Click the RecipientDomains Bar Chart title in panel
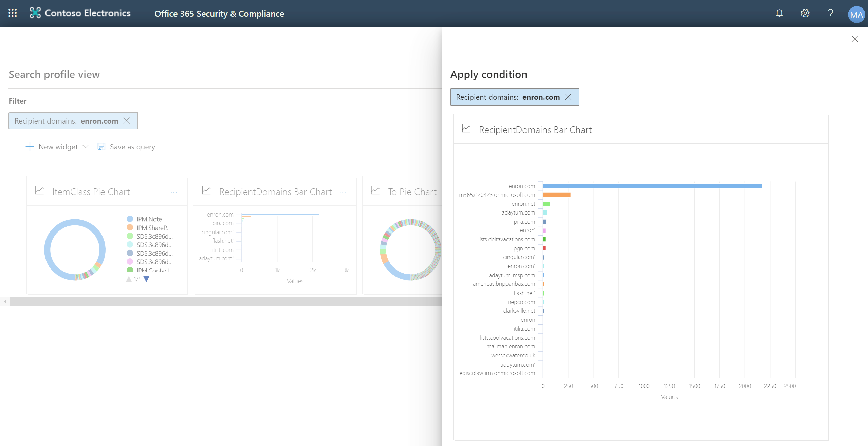 [x=535, y=130]
